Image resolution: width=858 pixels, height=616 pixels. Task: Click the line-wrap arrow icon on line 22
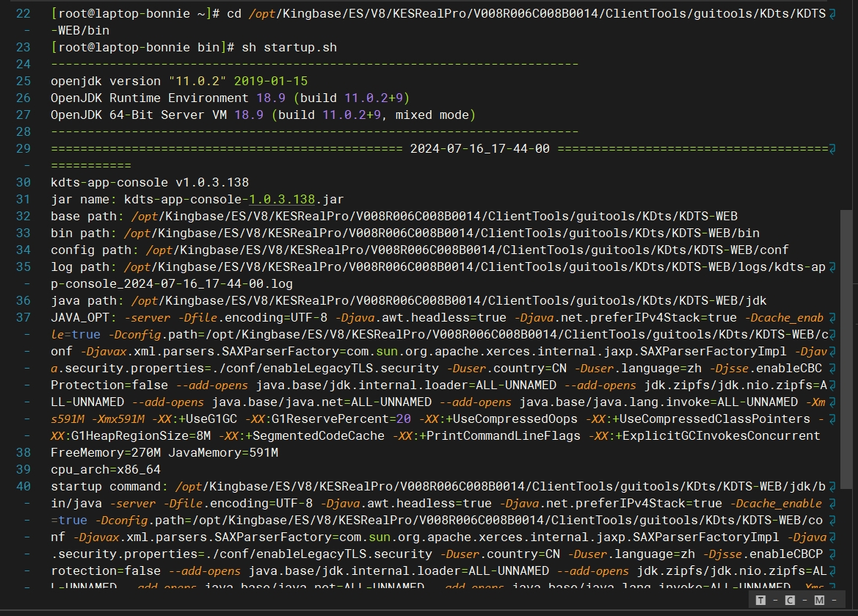tap(832, 14)
